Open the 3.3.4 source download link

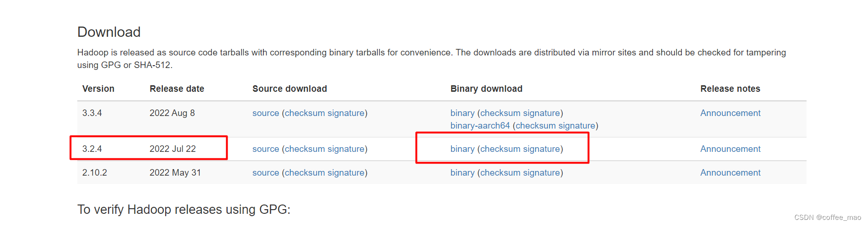266,113
